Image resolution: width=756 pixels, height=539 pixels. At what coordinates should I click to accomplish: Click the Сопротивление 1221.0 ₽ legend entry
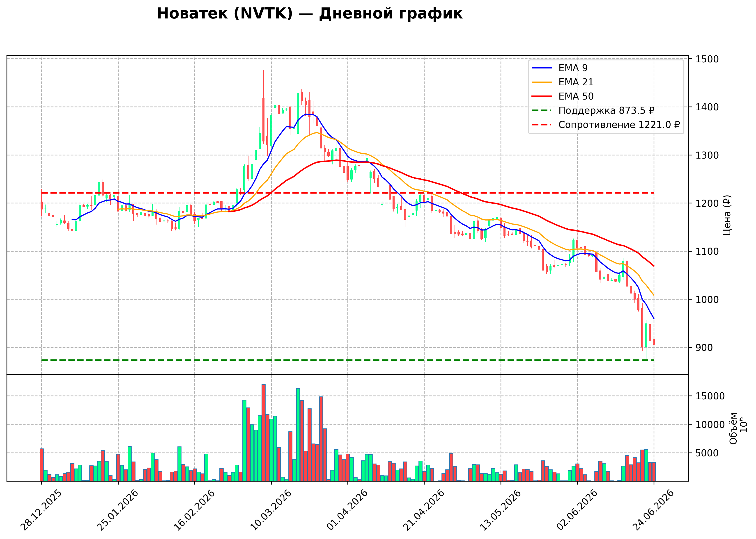606,125
